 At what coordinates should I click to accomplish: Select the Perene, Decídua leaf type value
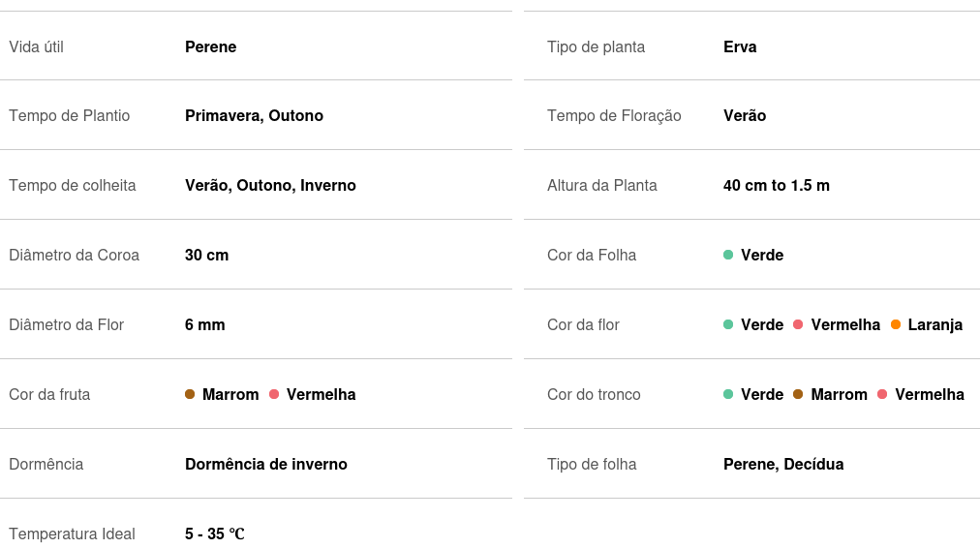782,464
